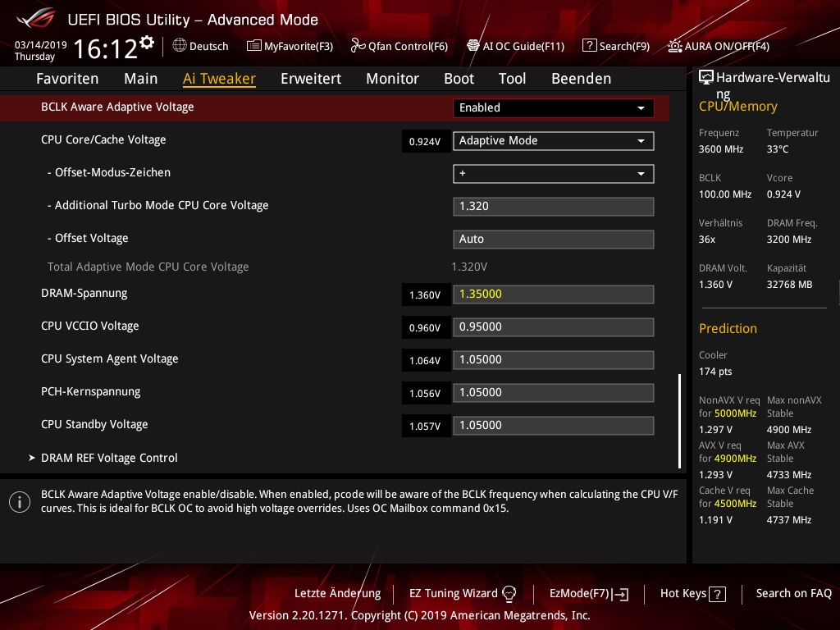
Task: Open the Search(F9) label
Action: 624,46
